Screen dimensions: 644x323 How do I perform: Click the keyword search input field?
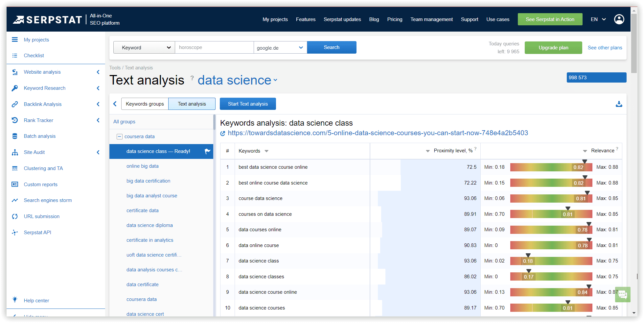click(214, 47)
